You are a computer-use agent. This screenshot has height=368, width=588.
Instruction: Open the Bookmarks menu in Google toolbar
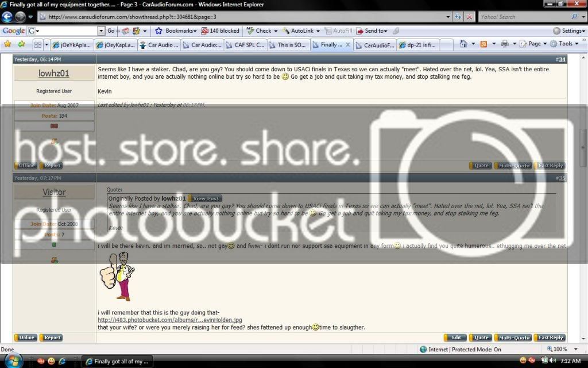pos(176,31)
